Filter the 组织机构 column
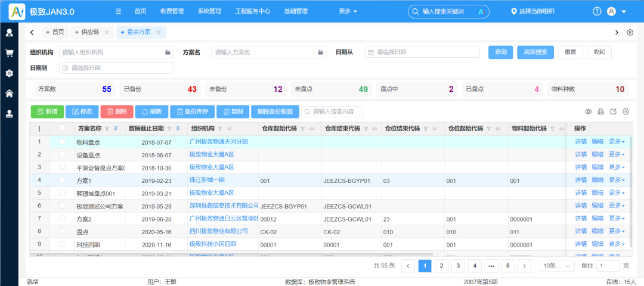Image resolution: width=644 pixels, height=286 pixels. click(x=220, y=129)
